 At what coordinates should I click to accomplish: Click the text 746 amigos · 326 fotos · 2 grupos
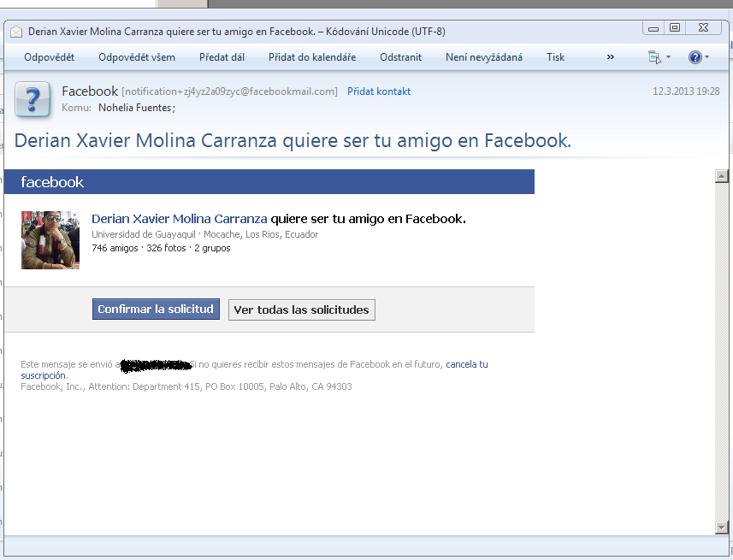[161, 248]
